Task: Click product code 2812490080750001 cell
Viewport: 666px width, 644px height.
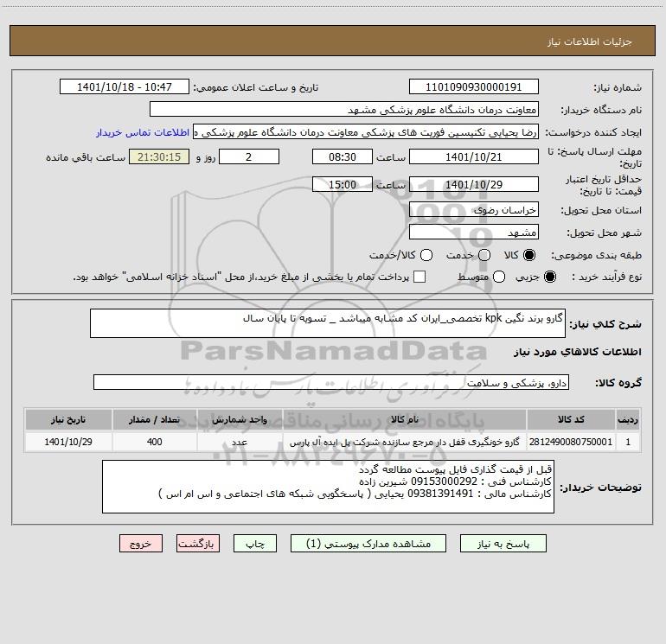Action: point(571,442)
